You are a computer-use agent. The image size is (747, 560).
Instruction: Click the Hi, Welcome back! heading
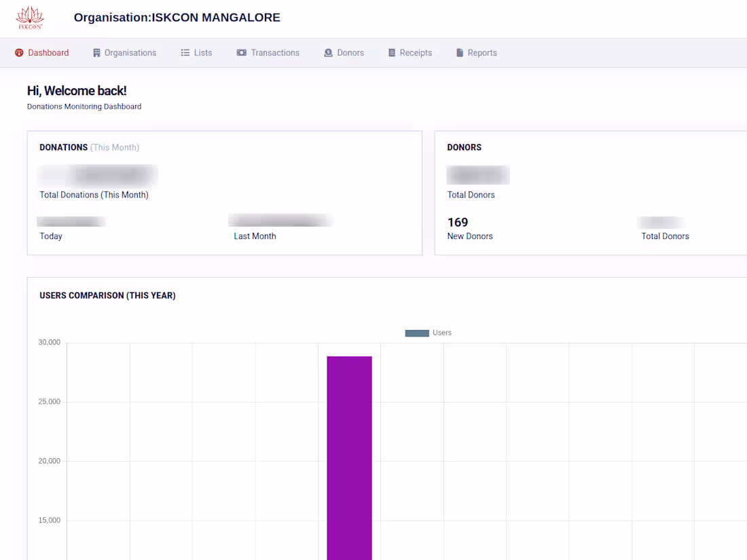pos(77,91)
